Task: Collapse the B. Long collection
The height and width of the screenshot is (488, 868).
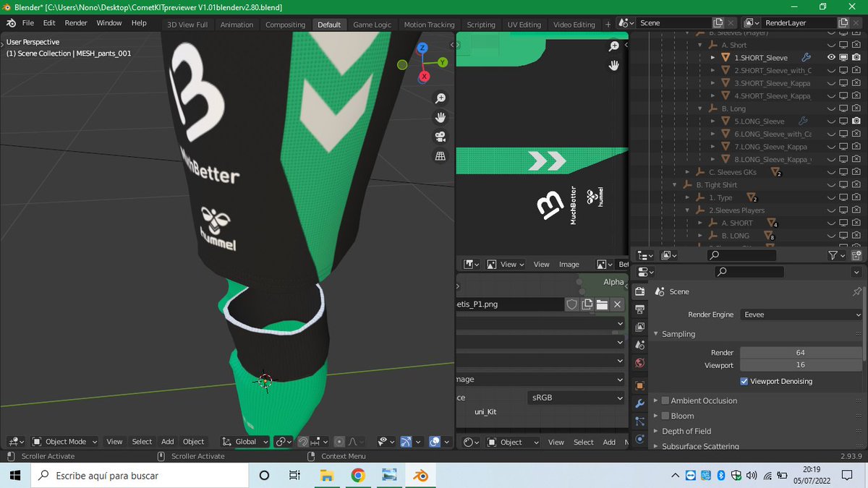Action: 700,108
